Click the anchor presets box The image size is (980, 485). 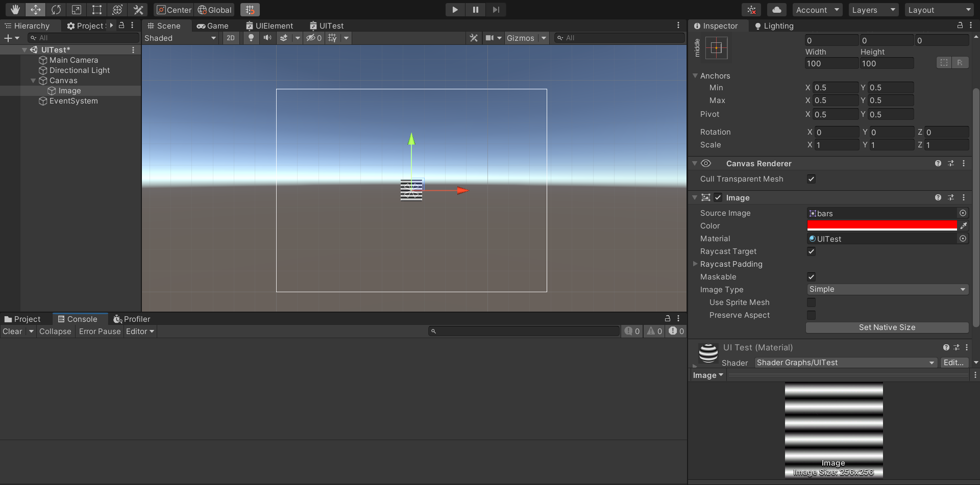(716, 48)
